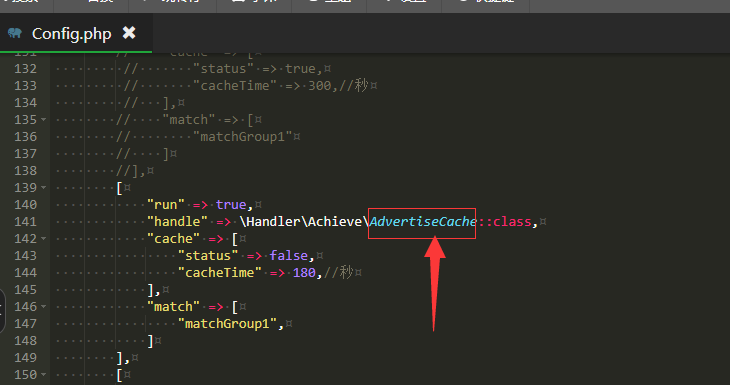This screenshot has height=385, width=730.
Task: Click commented "matchGroup1" on line 136
Action: pos(243,137)
